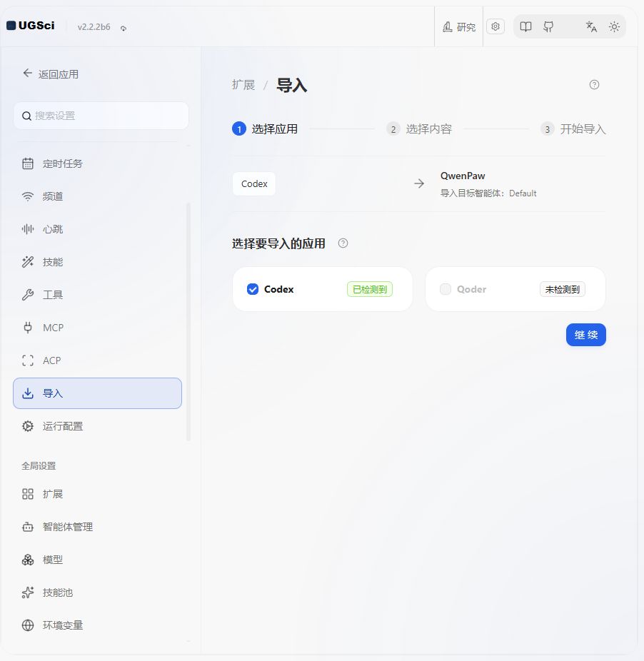Open the GitHub icon in header

[548, 27]
